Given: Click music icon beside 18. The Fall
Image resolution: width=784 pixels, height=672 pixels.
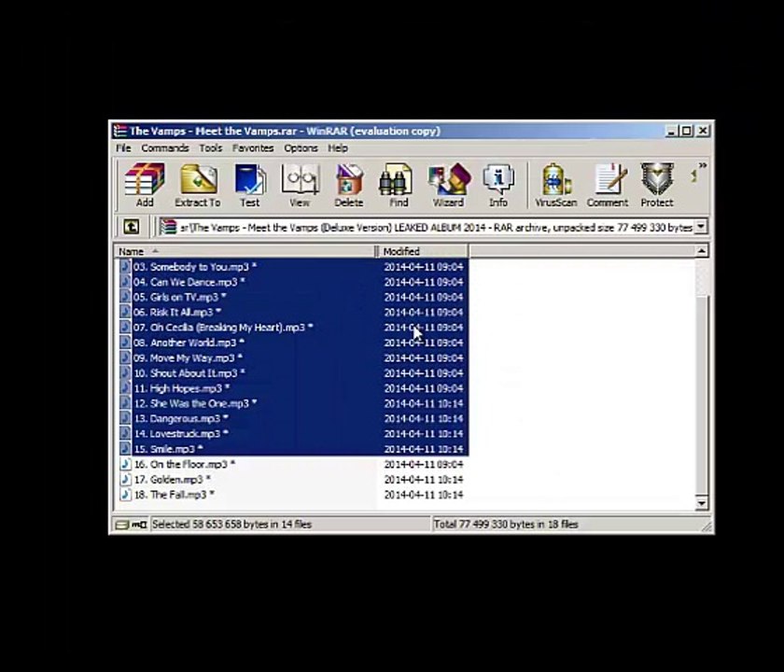Looking at the screenshot, I should 125,495.
